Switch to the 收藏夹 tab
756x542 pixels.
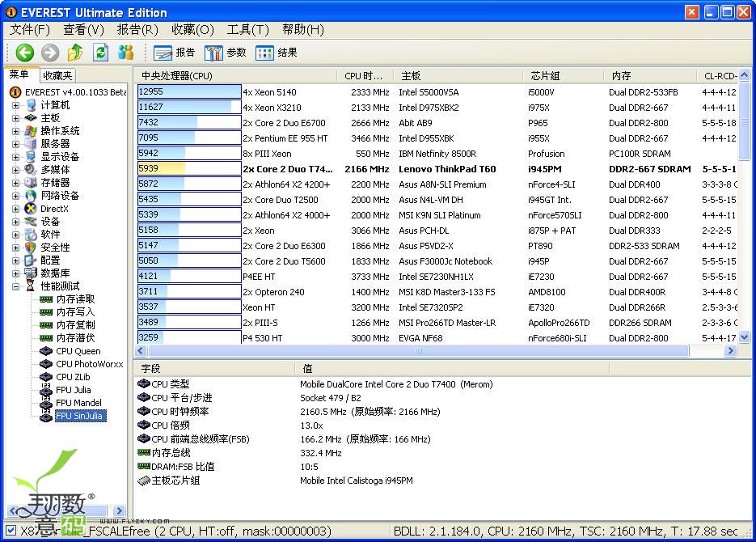tap(57, 75)
